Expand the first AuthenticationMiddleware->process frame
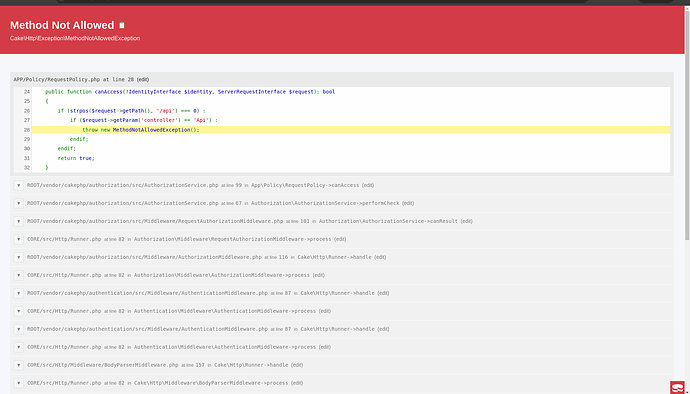 click(18, 311)
